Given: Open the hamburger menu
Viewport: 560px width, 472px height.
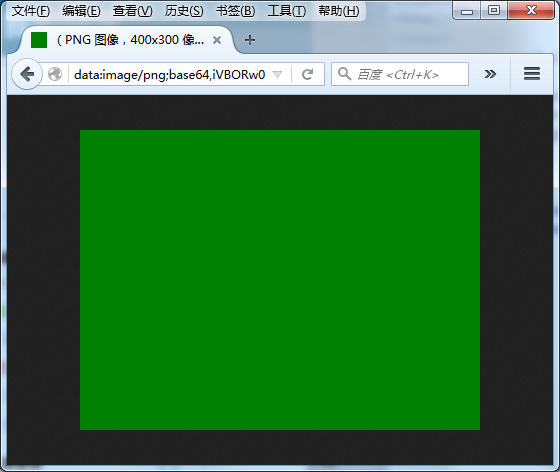Looking at the screenshot, I should (x=532, y=74).
